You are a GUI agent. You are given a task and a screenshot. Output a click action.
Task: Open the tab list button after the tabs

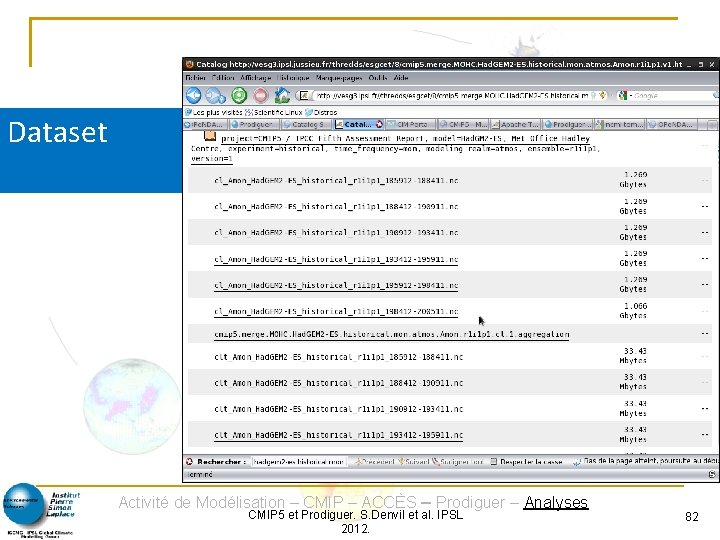[711, 124]
